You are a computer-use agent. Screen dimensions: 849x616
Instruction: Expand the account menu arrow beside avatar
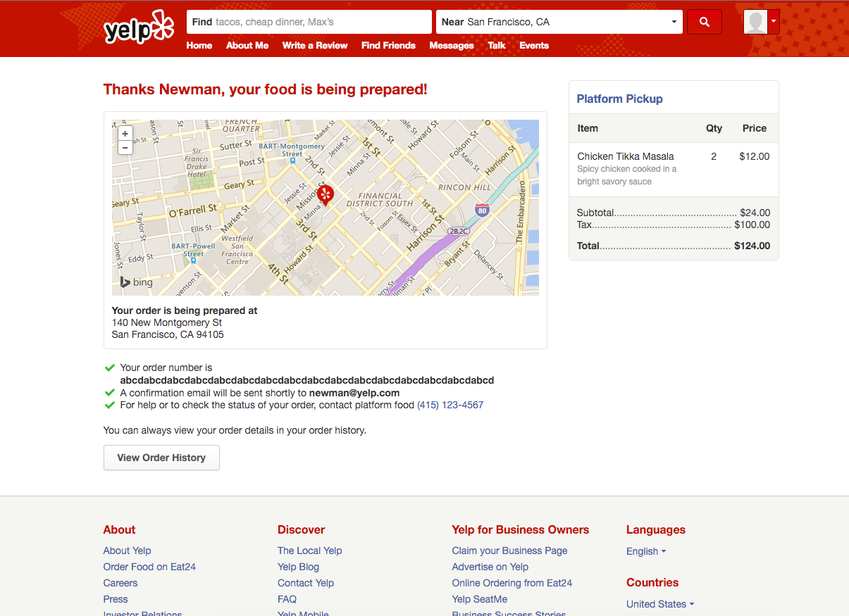[774, 22]
